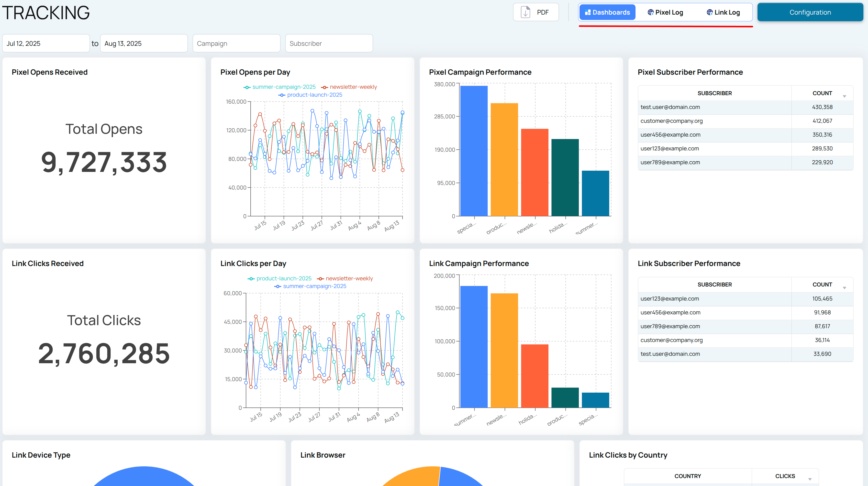Click red newsle... bar in Pixel Campaign Performance

(535, 173)
